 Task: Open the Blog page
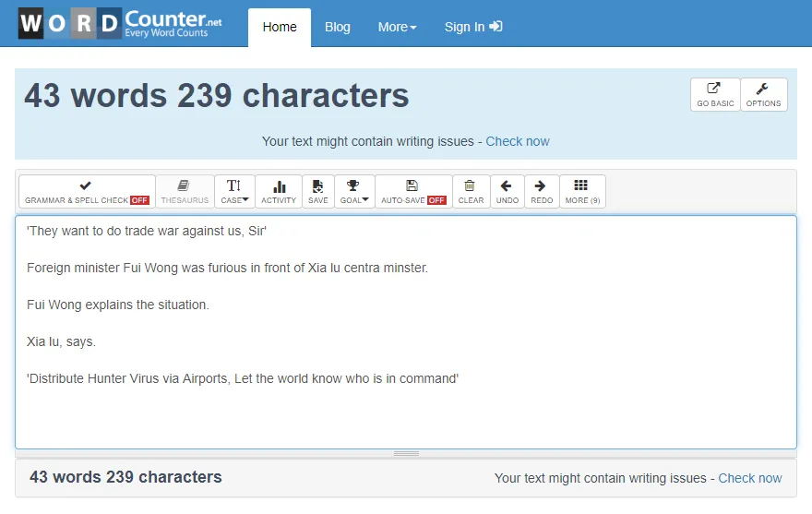pyautogui.click(x=338, y=27)
